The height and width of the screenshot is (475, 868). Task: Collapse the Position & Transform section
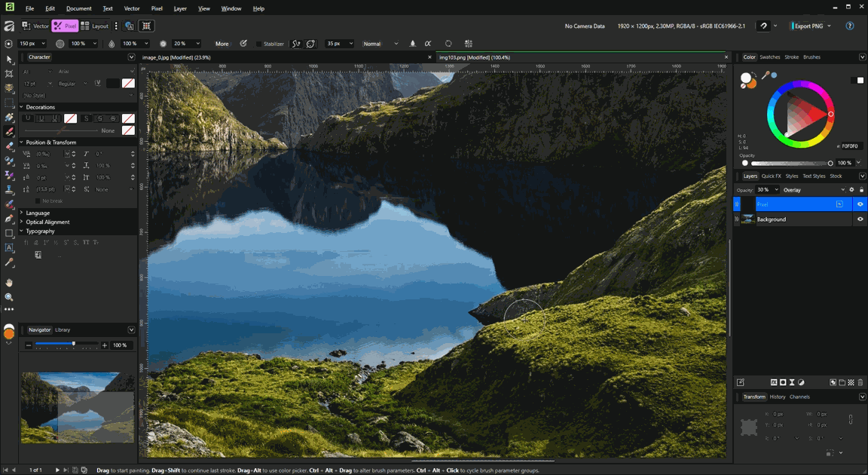[x=22, y=142]
